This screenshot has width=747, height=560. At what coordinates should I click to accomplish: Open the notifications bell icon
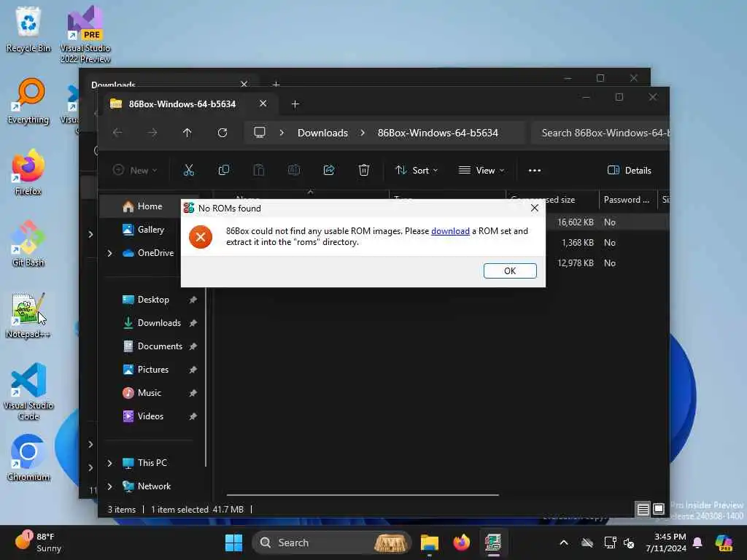tap(697, 542)
